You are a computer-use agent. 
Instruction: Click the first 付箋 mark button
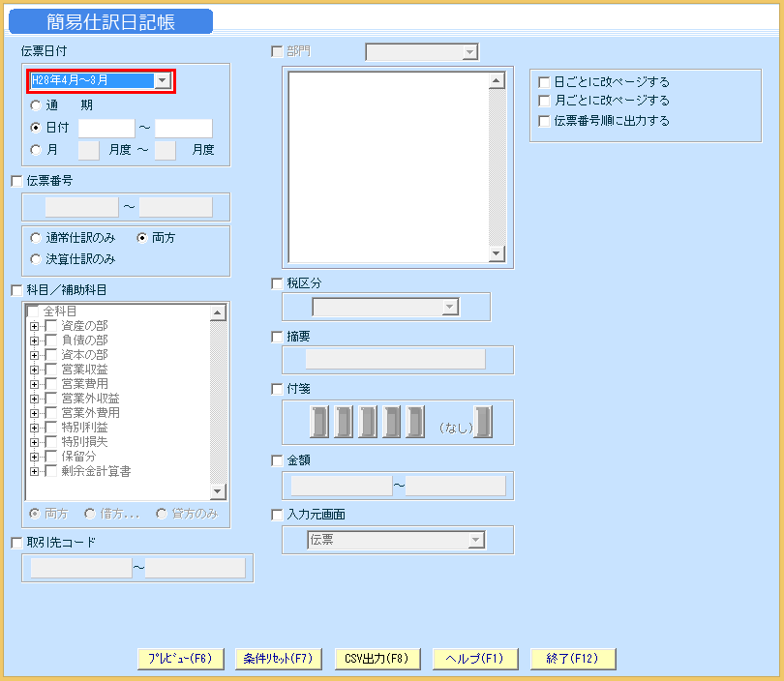pos(319,422)
